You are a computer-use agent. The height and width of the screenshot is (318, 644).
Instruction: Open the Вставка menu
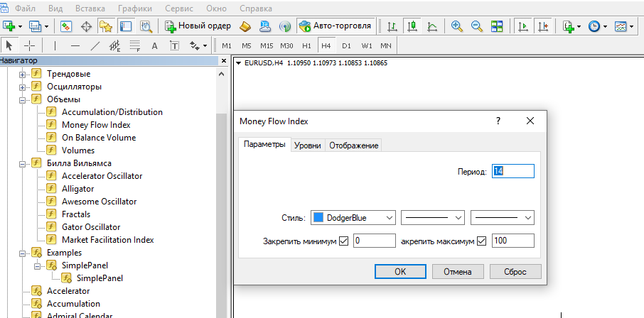coord(90,9)
